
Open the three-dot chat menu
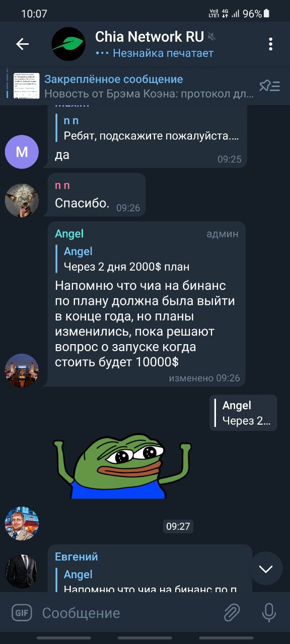270,44
